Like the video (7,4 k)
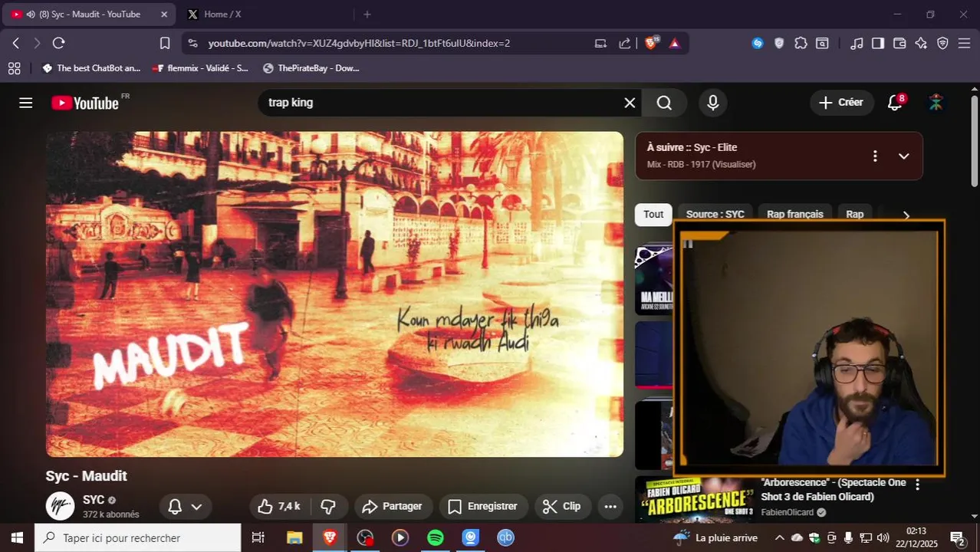This screenshot has width=980, height=552. pos(278,507)
